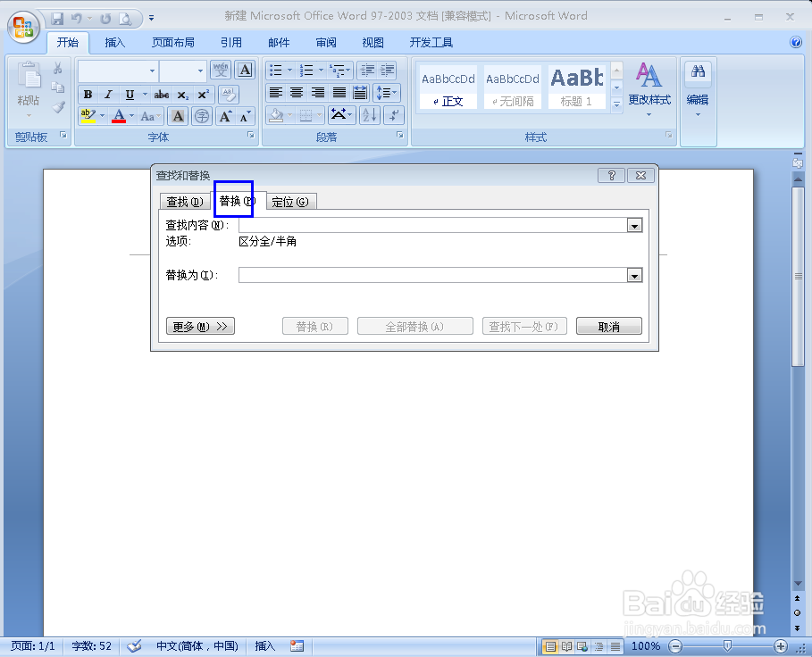Toggle Underline formatting

click(x=130, y=94)
